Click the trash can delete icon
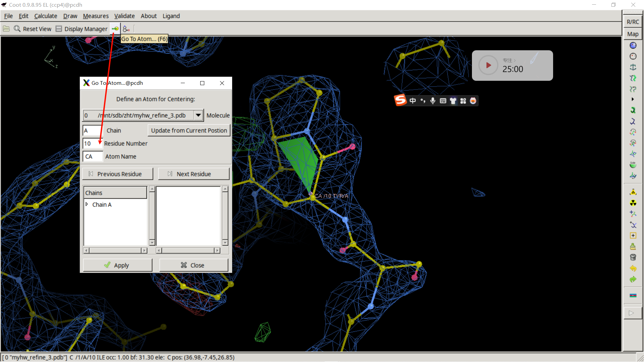This screenshot has height=362, width=644. coord(633,257)
